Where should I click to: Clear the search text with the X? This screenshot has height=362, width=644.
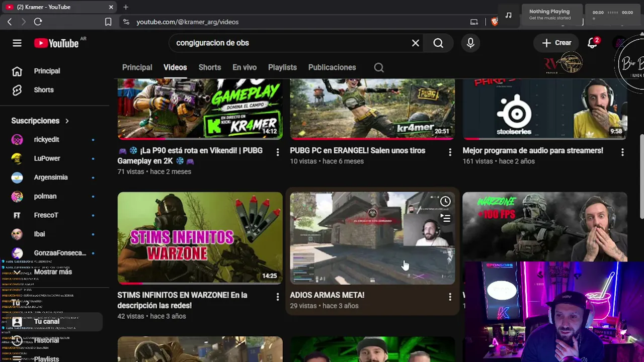point(416,43)
